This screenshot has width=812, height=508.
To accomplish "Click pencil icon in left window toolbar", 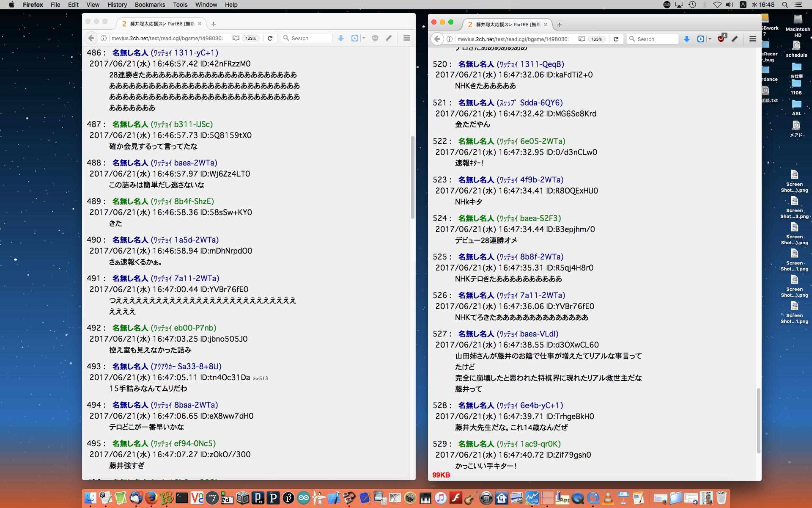I will 389,38.
